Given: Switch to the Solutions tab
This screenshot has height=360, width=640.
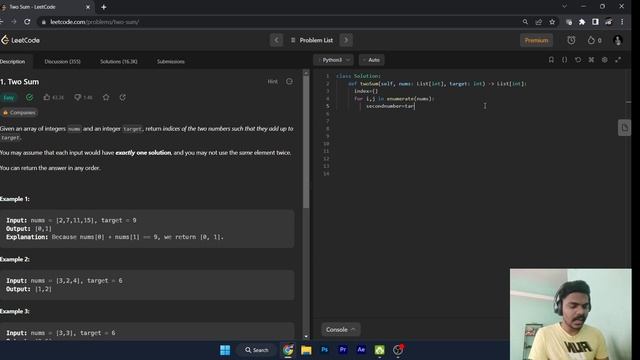Looking at the screenshot, I should point(119,62).
